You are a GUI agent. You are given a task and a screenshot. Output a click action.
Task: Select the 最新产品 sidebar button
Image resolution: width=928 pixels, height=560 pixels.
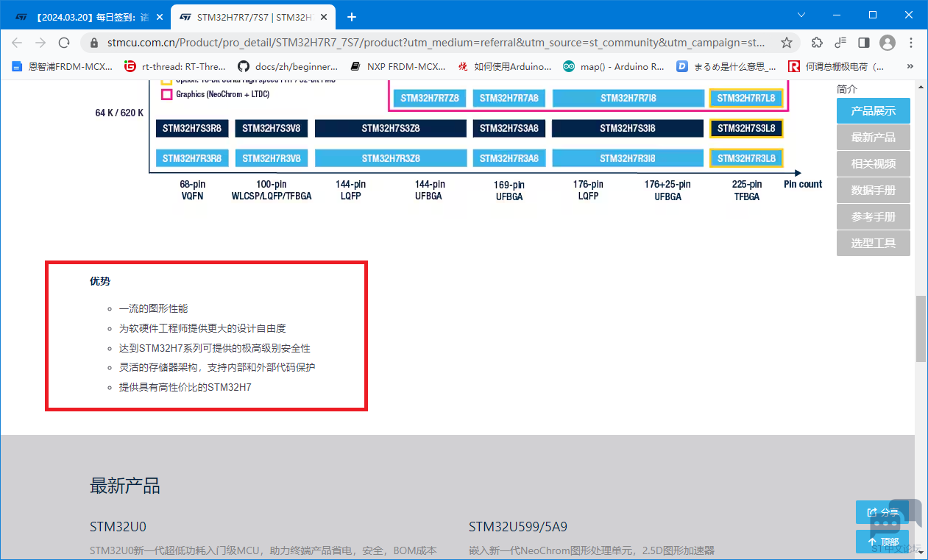874,138
